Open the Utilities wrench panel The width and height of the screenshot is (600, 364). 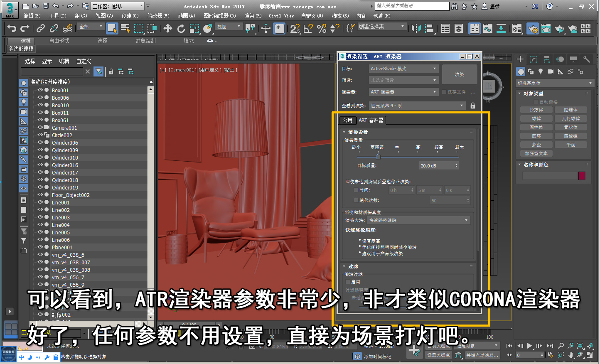click(587, 59)
